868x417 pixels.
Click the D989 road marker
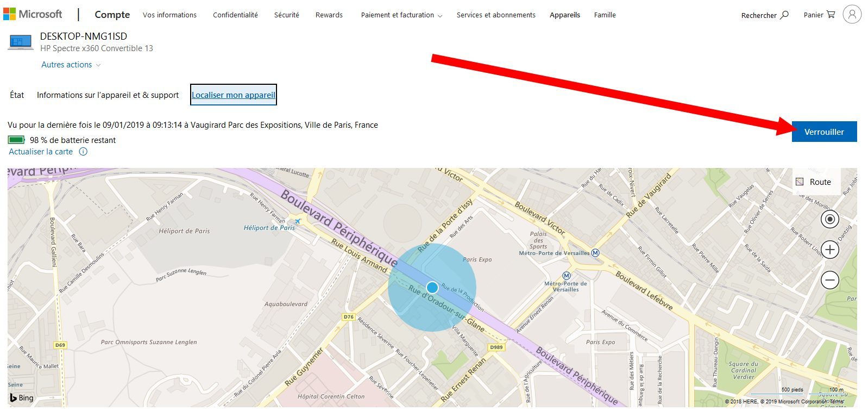(x=496, y=347)
